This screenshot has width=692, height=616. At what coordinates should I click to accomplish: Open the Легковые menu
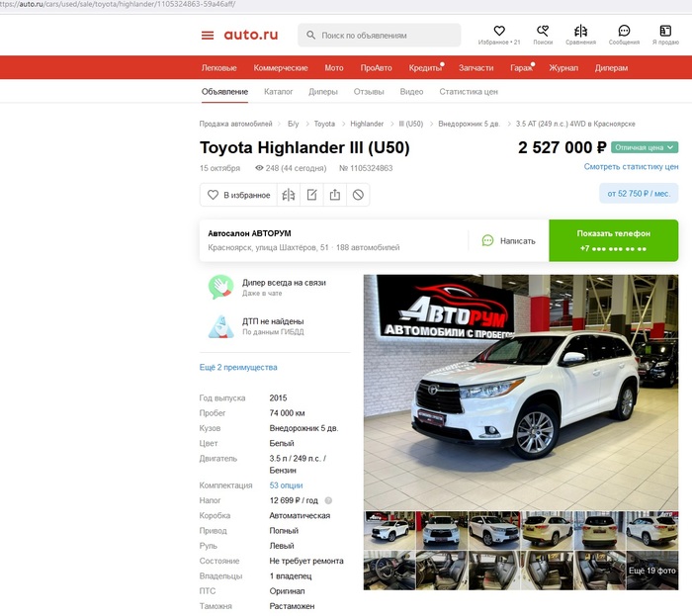click(x=218, y=68)
